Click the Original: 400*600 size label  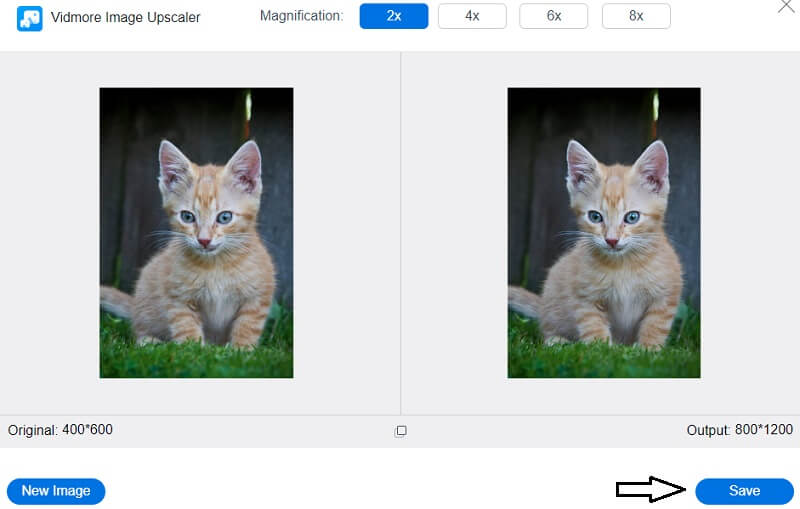tap(61, 430)
